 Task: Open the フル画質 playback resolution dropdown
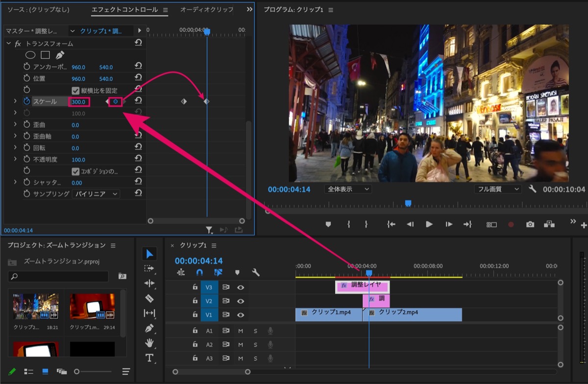point(498,189)
